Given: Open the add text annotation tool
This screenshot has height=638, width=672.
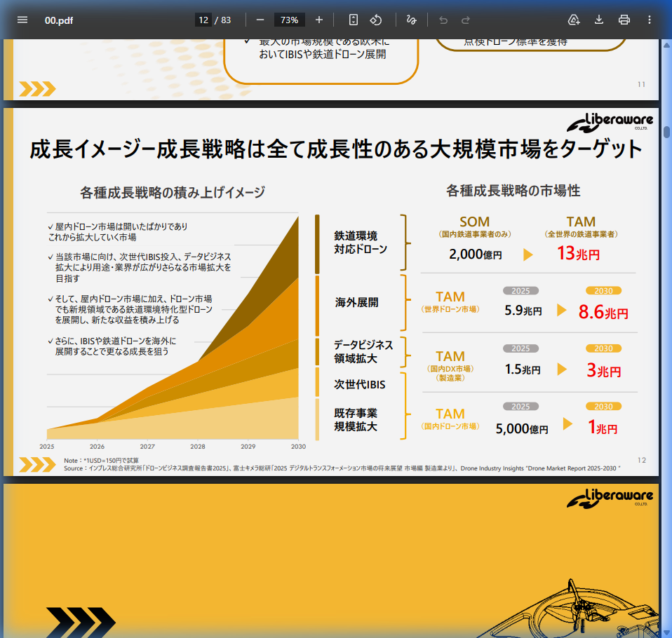Looking at the screenshot, I should [x=574, y=20].
